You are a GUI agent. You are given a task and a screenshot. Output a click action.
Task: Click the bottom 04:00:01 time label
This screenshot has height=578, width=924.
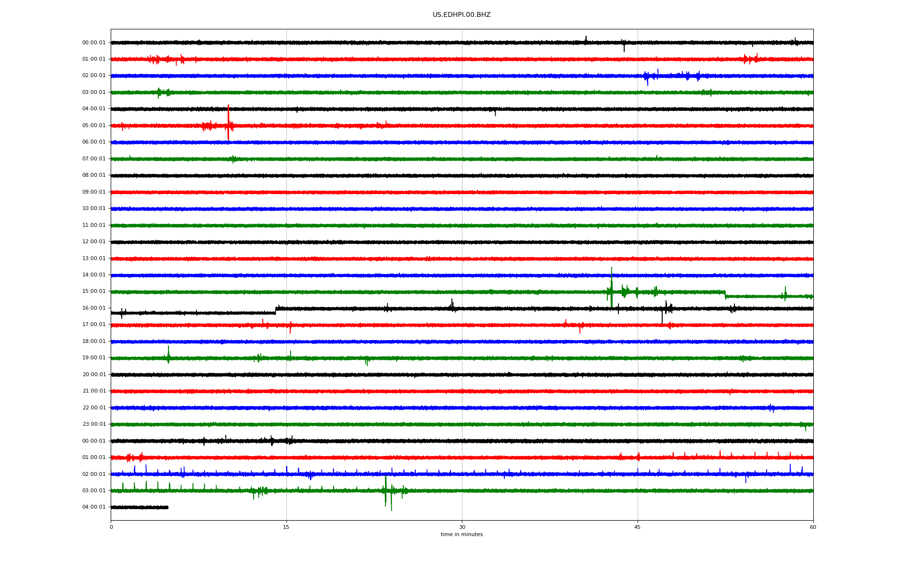click(94, 507)
